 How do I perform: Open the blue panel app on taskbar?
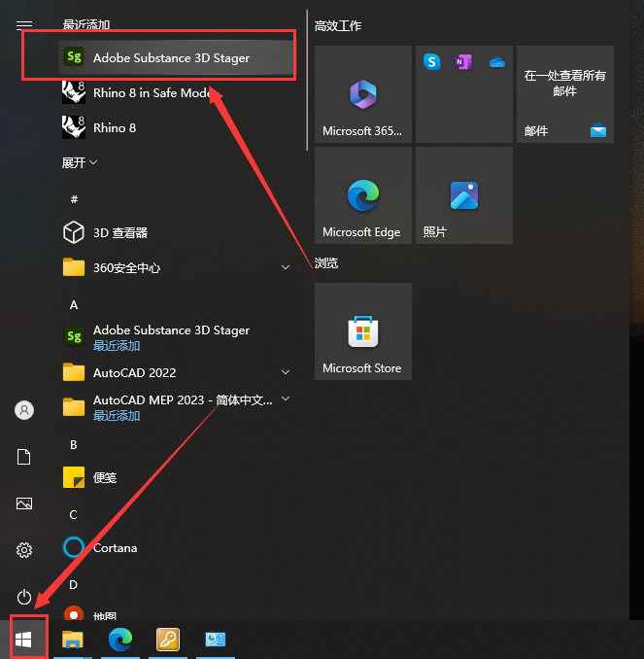click(216, 640)
